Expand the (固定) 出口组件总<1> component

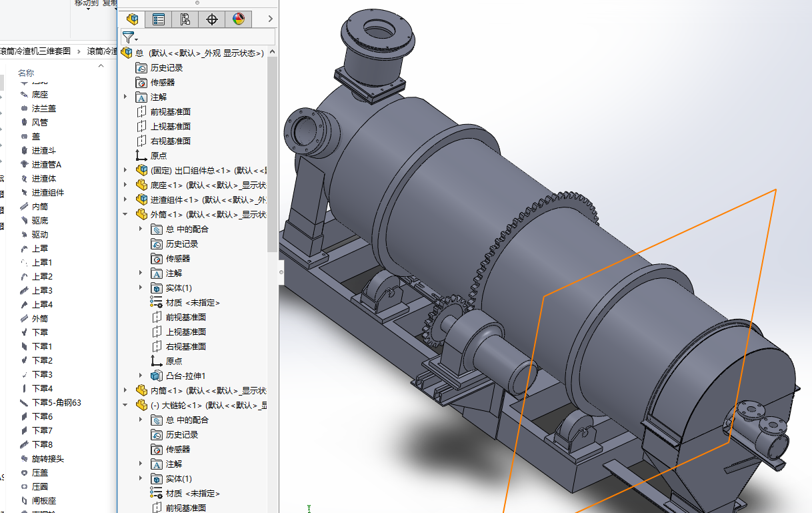tap(125, 170)
